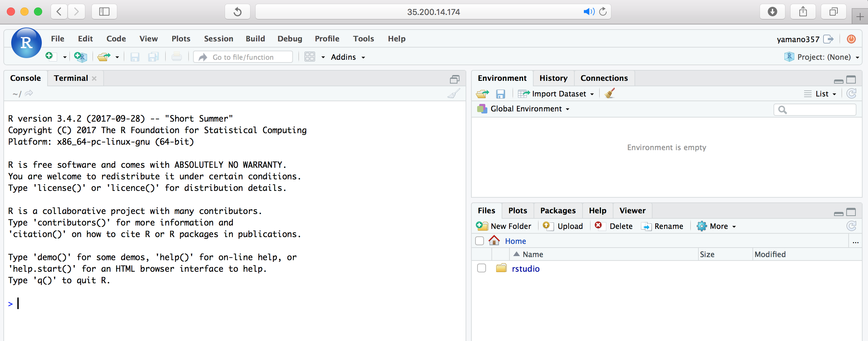Reload page icon in address bar

tap(603, 12)
